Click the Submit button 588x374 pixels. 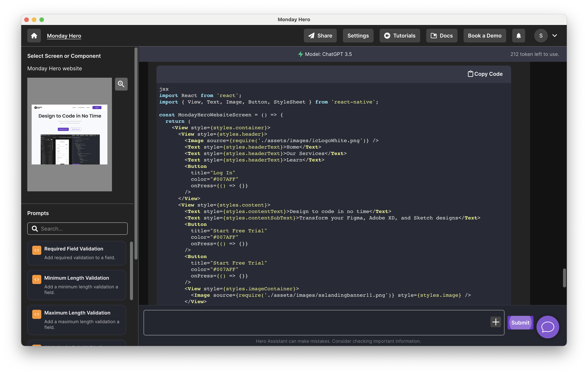tap(520, 322)
